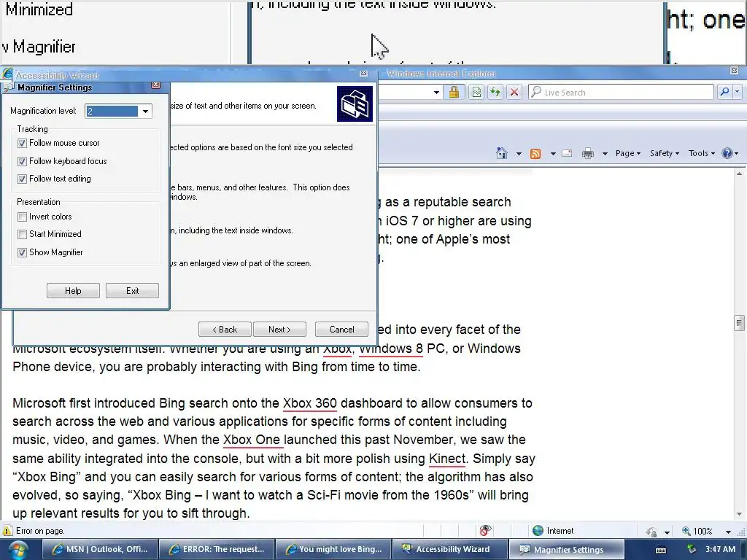The image size is (747, 560).
Task: Switch to Accessibility Wizard taskbar button
Action: click(x=450, y=549)
